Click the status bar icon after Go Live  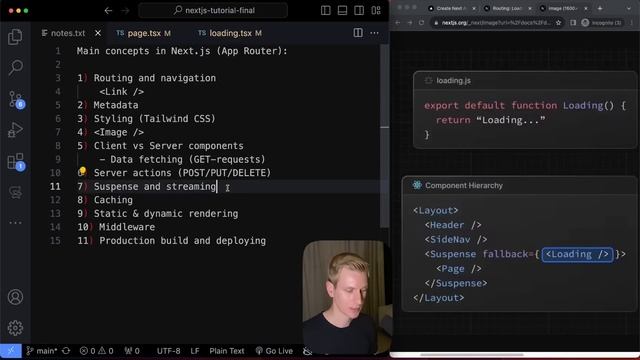pyautogui.click(x=307, y=351)
